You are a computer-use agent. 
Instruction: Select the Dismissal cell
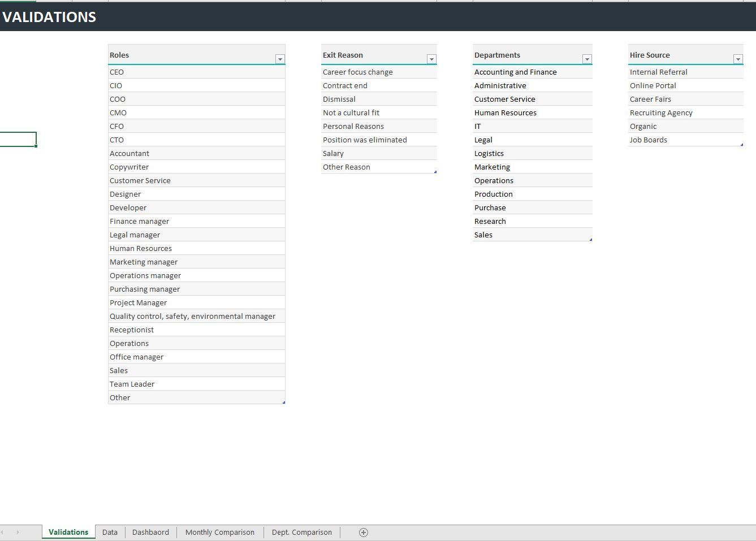tap(379, 99)
